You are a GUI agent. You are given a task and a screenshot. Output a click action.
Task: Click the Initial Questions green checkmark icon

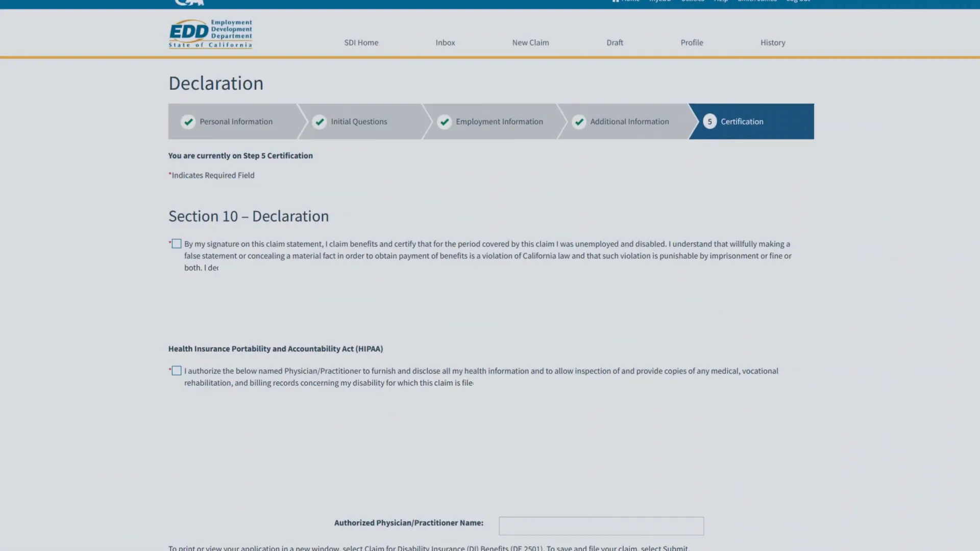(x=320, y=122)
